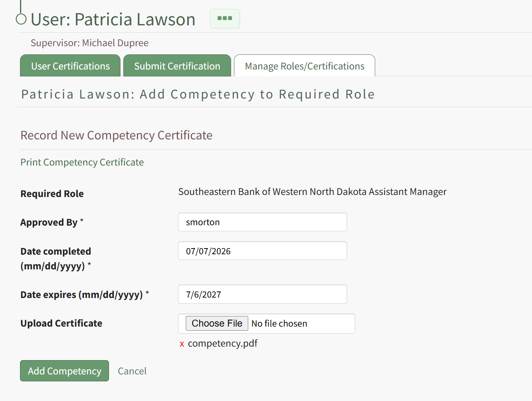
Task: Click the 'Record New Competency Certificate' heading
Action: pyautogui.click(x=116, y=135)
